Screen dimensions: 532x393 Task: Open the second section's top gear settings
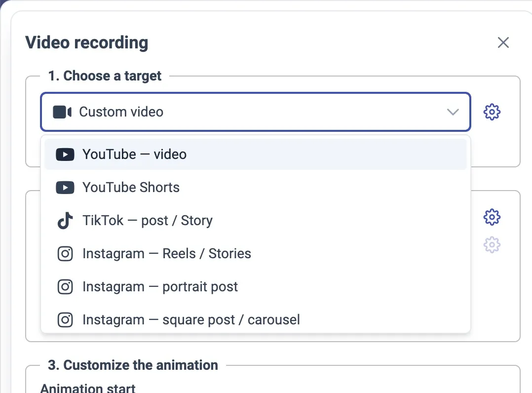[492, 217]
